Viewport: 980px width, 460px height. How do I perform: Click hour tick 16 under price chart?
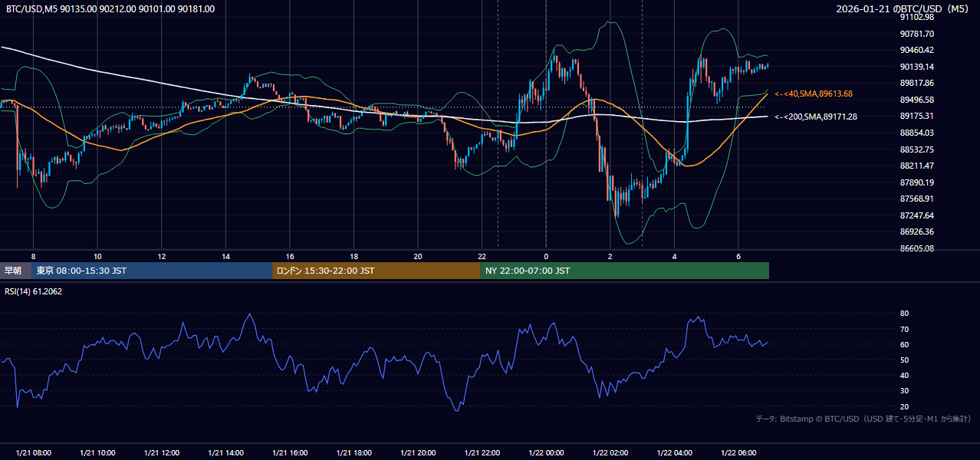[290, 256]
